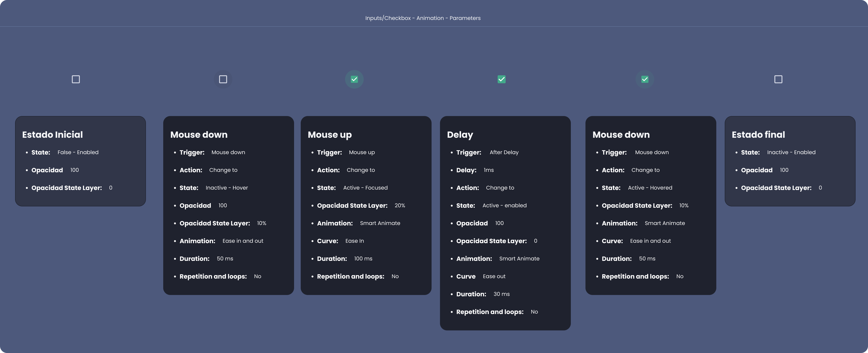Uncheck the focused green checkbox above Mouse up card
The width and height of the screenshot is (868, 353).
[354, 80]
